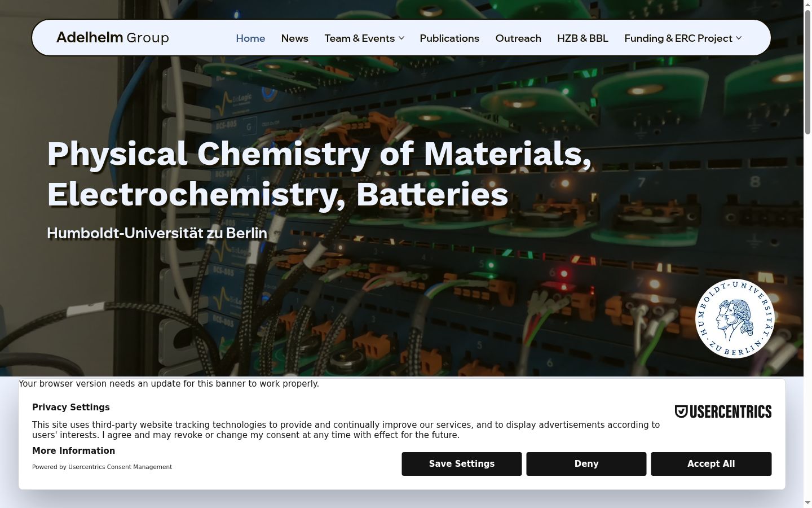
Task: Open the HZB & BBL page
Action: pos(582,38)
